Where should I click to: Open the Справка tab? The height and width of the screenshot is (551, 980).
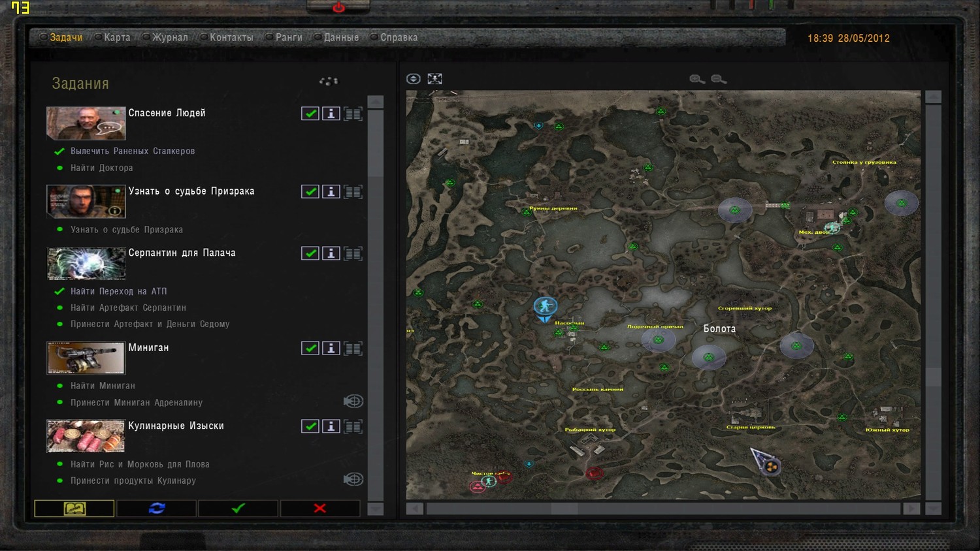(399, 37)
